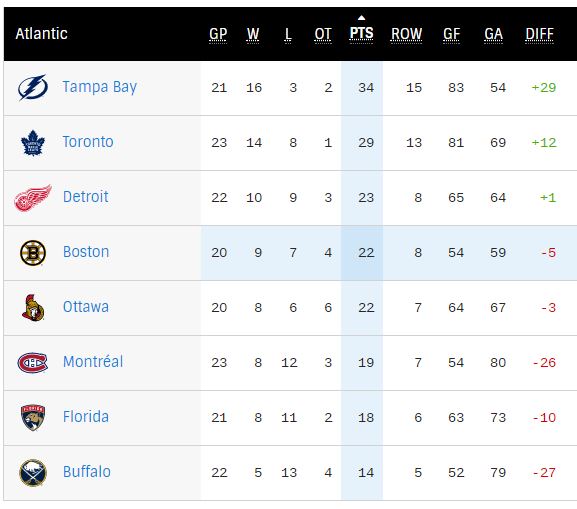Sort table by DIFF column header
The width and height of the screenshot is (577, 509).
tap(539, 34)
